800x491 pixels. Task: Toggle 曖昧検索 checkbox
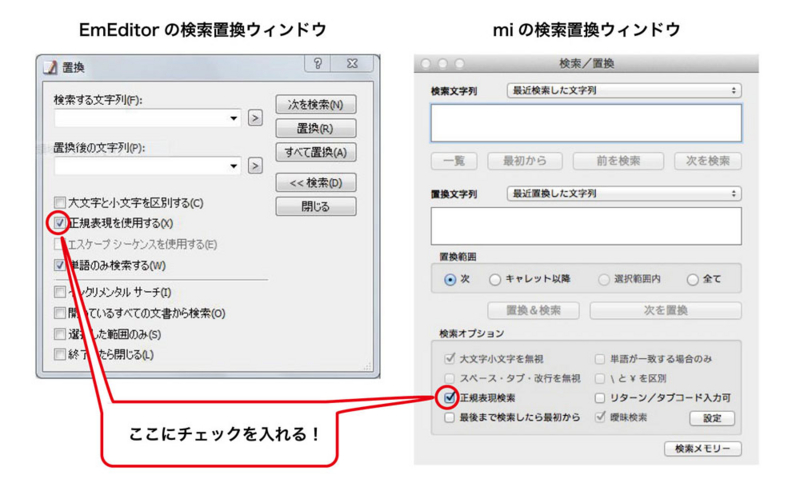pyautogui.click(x=600, y=418)
